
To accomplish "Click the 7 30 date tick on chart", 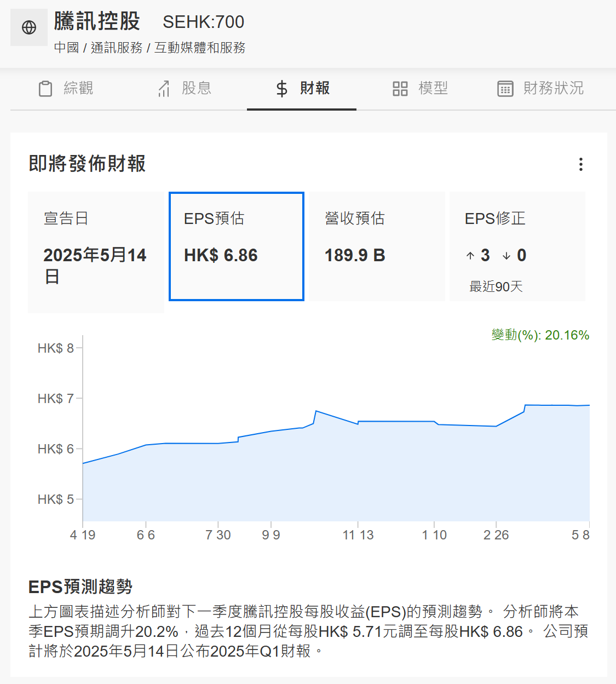I will 218,535.
